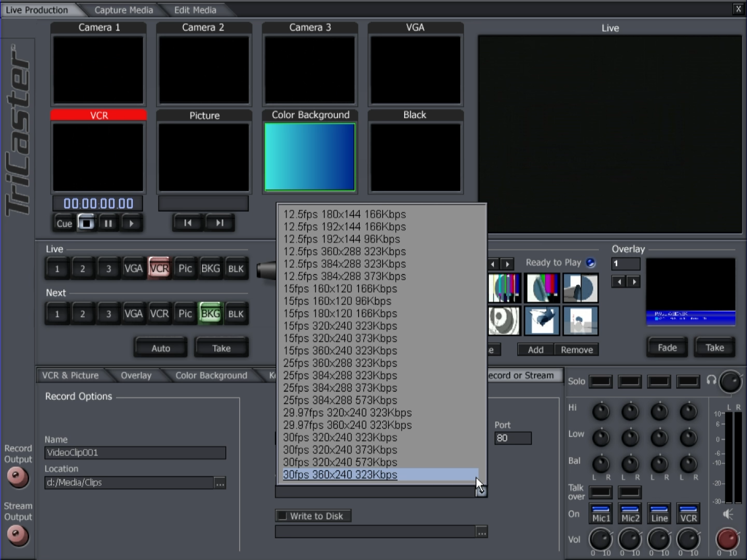The height and width of the screenshot is (560, 747).
Task: Toggle Talk over for the Mic1 channel
Action: [x=601, y=492]
